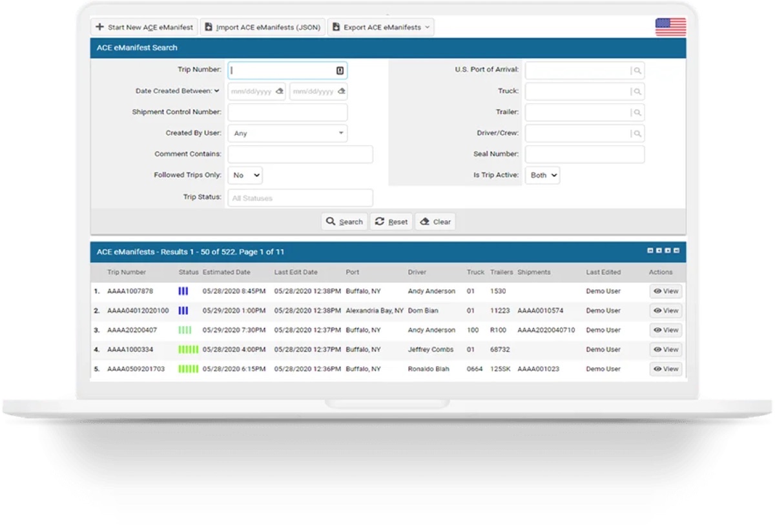The height and width of the screenshot is (532, 775).
Task: Click trip number AAAA1007878
Action: (x=130, y=291)
